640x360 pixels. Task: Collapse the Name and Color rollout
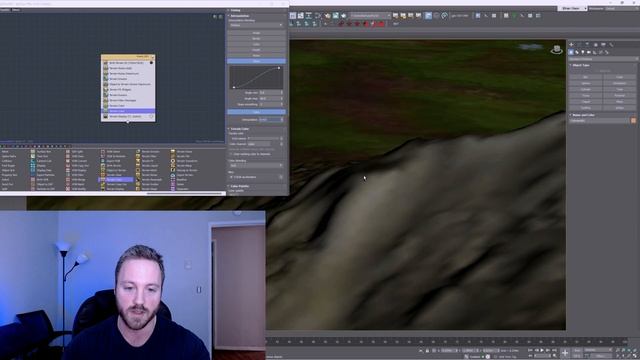pyautogui.click(x=583, y=115)
